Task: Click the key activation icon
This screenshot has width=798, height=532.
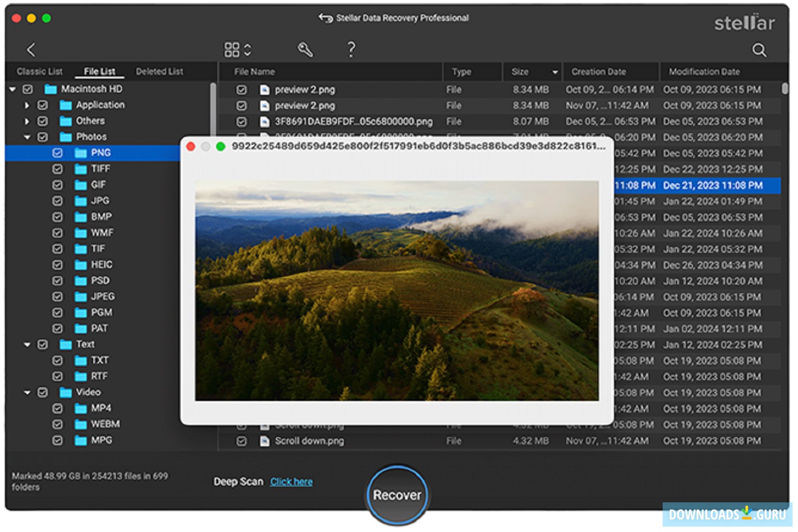Action: coord(306,50)
